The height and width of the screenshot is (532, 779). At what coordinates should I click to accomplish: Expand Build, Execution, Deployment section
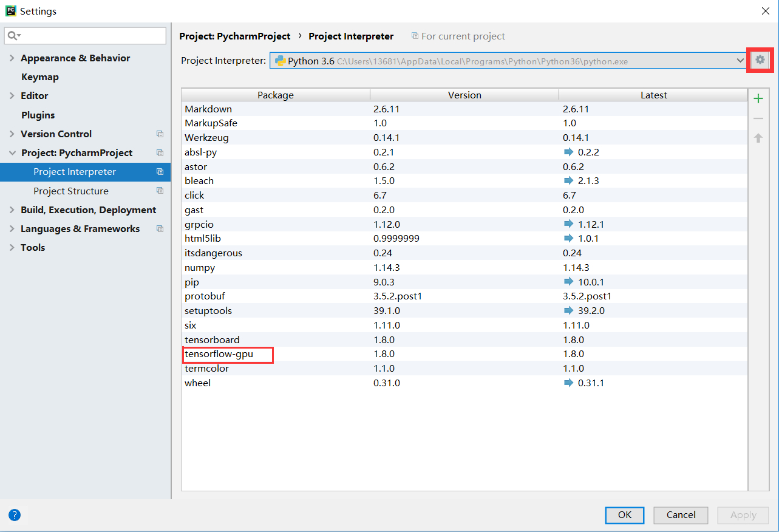[12, 210]
